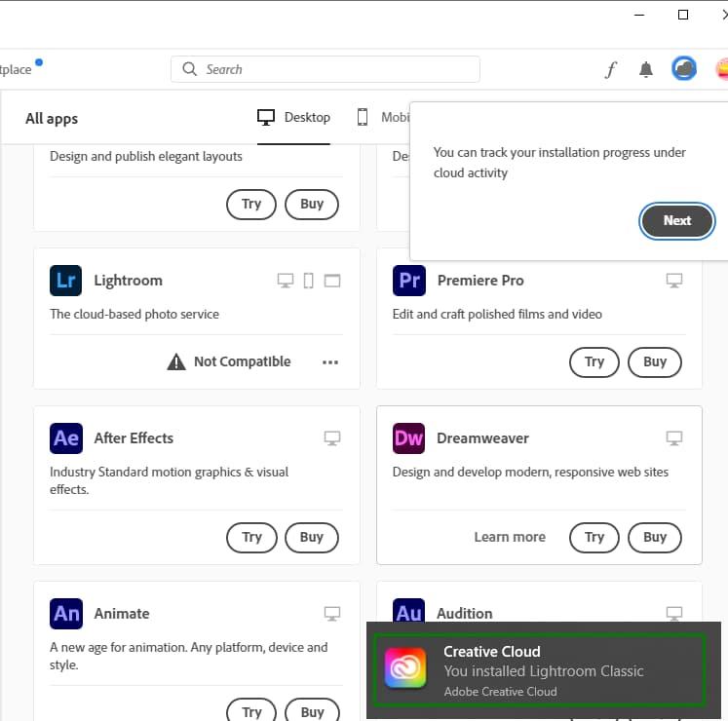The width and height of the screenshot is (728, 721).
Task: Click Lightroom's mobile platform icon
Action: point(308,281)
